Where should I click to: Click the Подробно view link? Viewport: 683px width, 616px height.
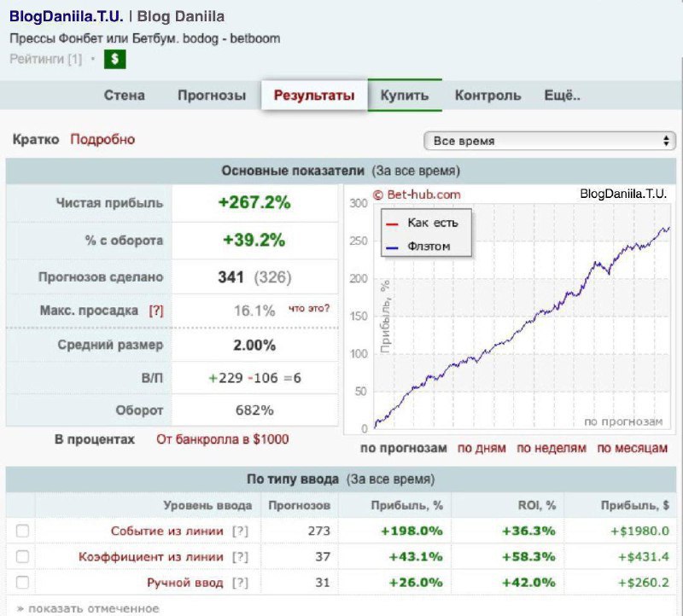pyautogui.click(x=102, y=139)
